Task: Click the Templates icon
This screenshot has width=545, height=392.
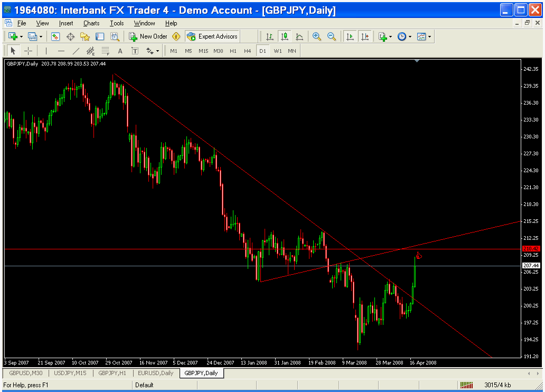Action: 421,36
